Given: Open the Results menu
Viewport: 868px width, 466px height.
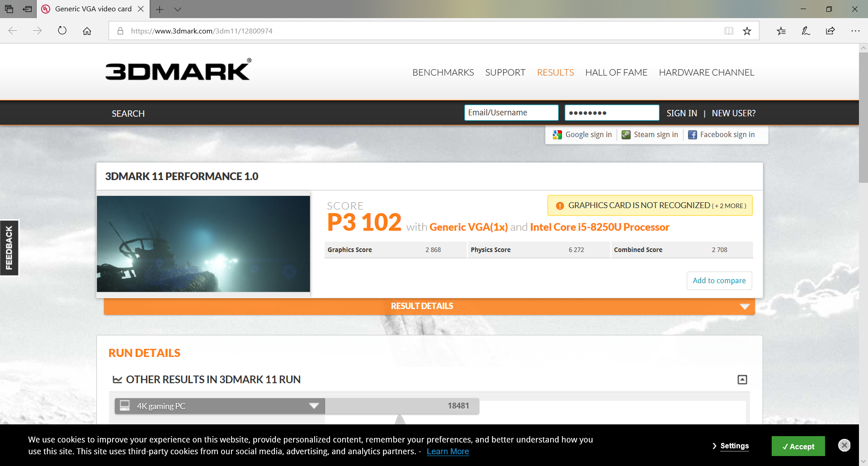Looking at the screenshot, I should click(556, 72).
